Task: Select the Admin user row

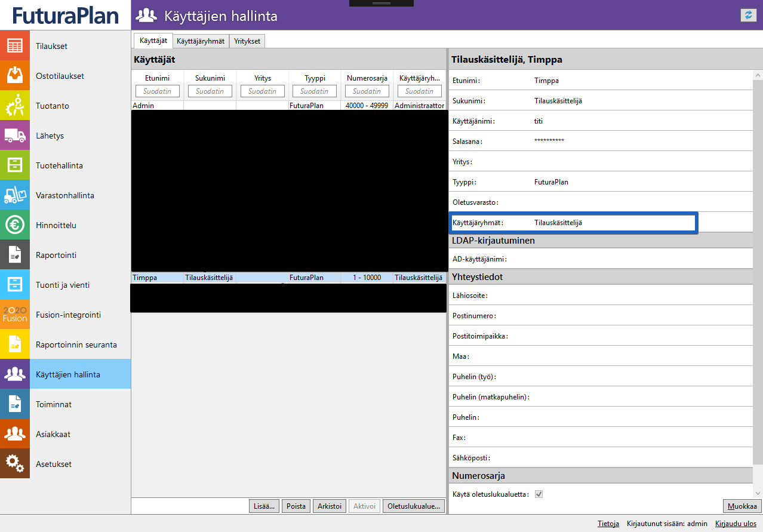Action: 289,106
